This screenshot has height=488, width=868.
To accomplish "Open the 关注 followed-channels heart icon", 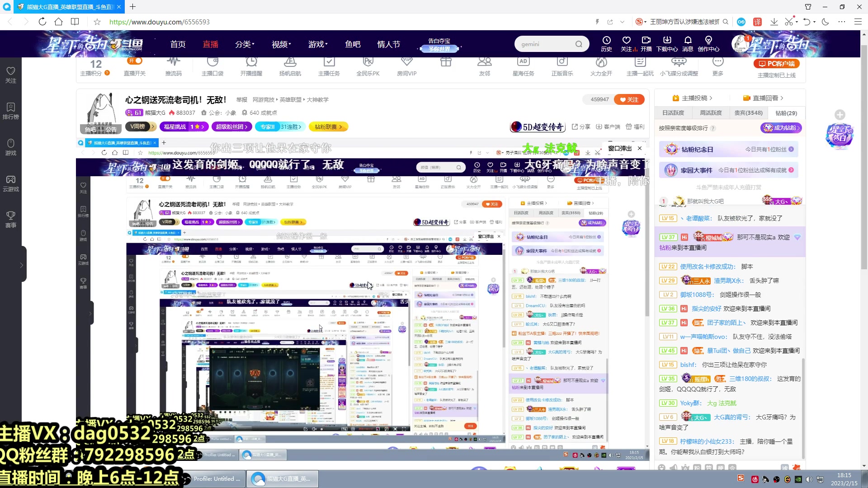I will (627, 44).
